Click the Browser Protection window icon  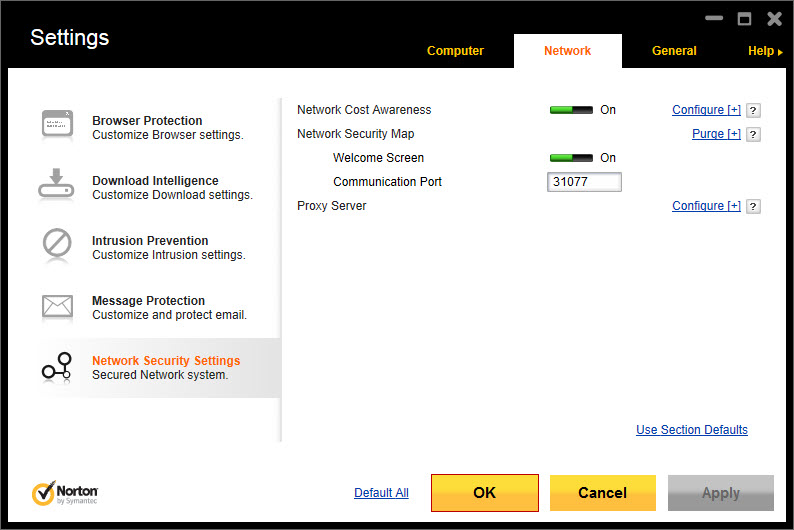click(x=57, y=124)
